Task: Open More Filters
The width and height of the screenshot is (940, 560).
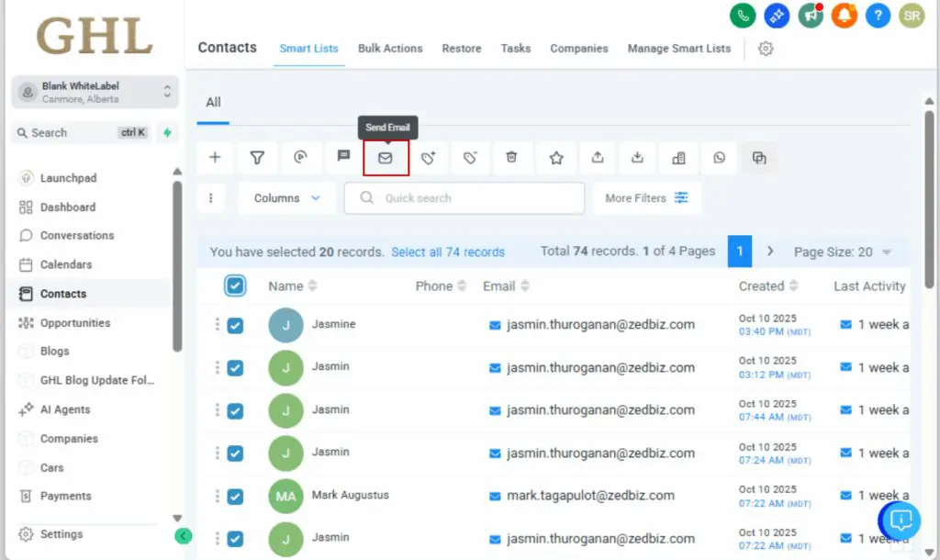Action: click(x=648, y=197)
